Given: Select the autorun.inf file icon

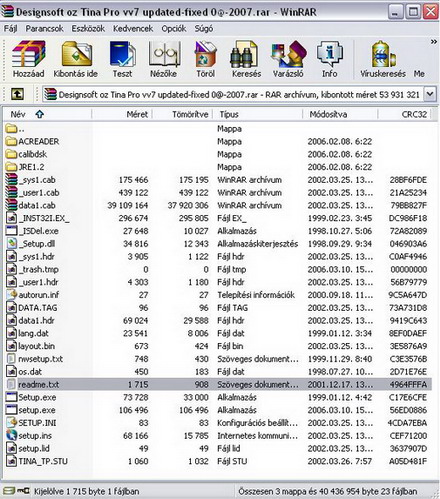Looking at the screenshot, I should [11, 295].
